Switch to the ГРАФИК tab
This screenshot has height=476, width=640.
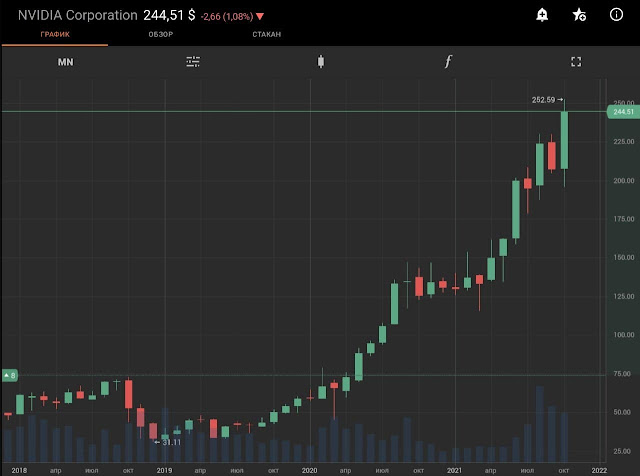[x=55, y=34]
